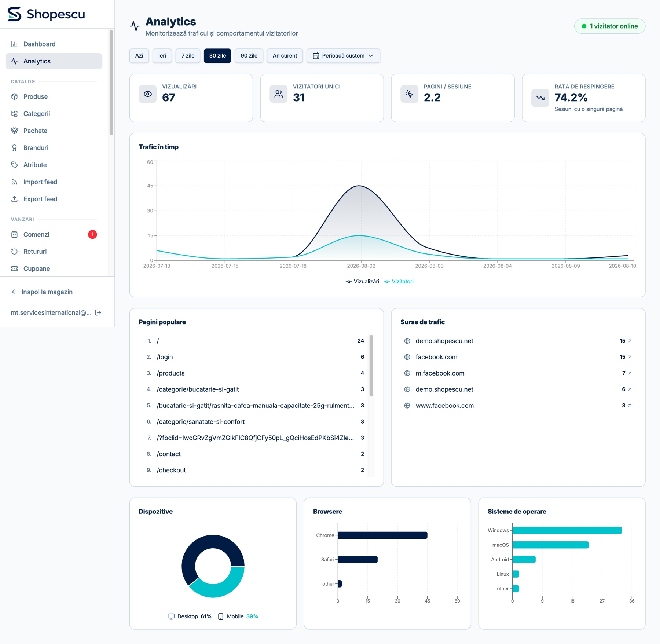The image size is (660, 644).
Task: Click the Retururi undo arrow icon
Action: point(14,252)
